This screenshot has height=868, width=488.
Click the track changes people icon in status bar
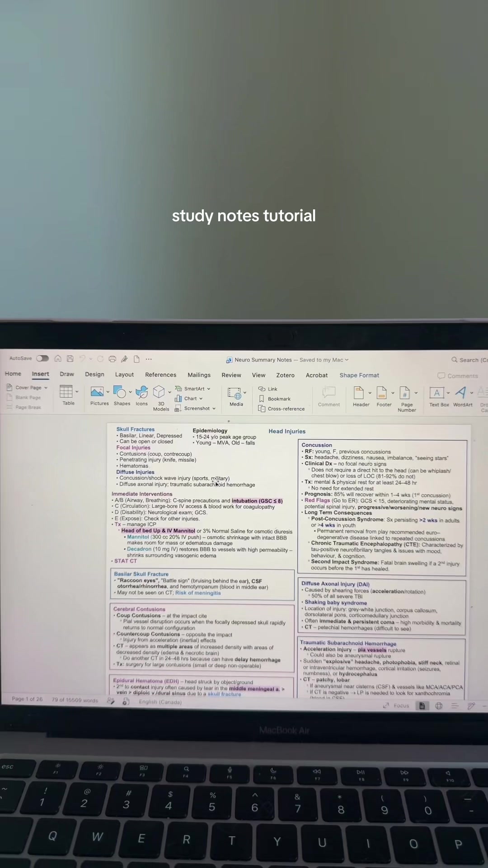point(111,701)
